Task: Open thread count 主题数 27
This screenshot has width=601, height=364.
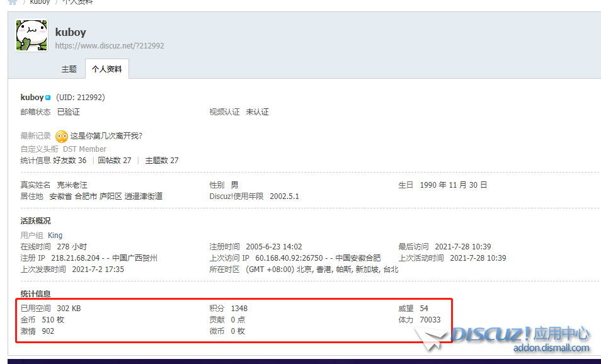Action: pyautogui.click(x=162, y=161)
